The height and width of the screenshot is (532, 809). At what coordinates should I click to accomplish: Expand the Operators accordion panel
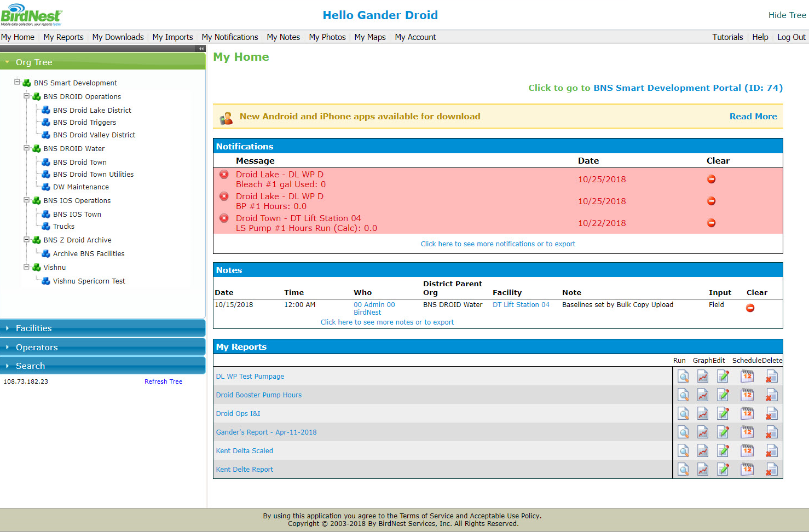(36, 348)
